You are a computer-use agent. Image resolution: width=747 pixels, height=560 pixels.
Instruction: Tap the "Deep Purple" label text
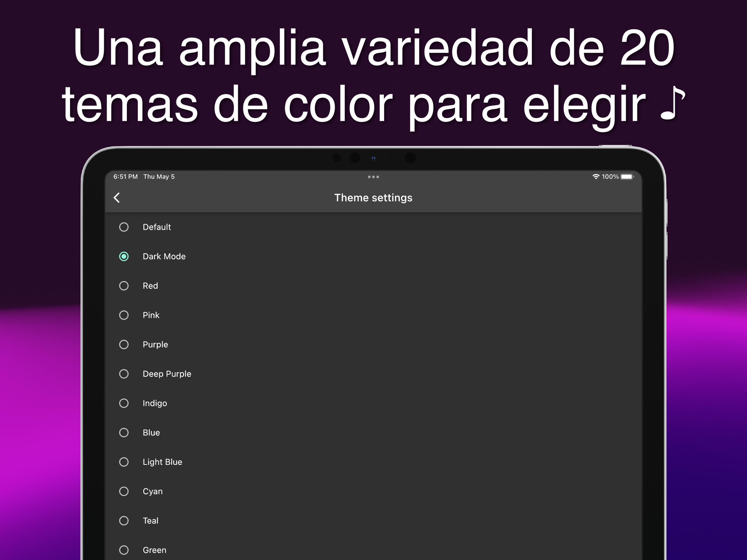pos(167,374)
